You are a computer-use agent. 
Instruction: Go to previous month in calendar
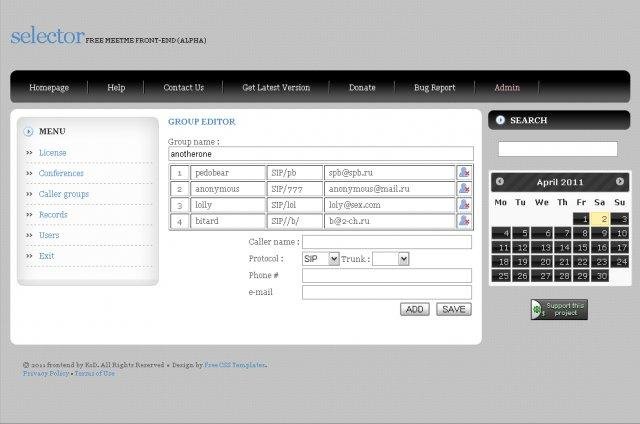(x=500, y=182)
